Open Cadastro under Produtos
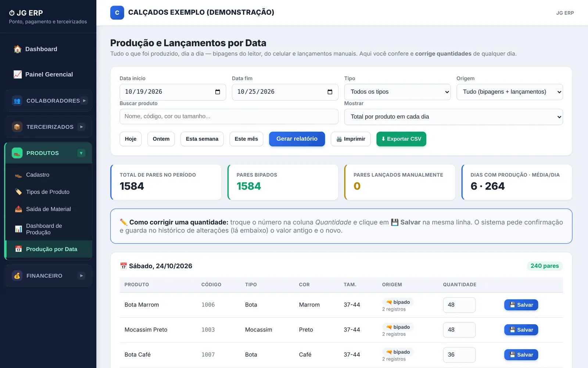Viewport: 588px width, 368px height. tap(49, 175)
